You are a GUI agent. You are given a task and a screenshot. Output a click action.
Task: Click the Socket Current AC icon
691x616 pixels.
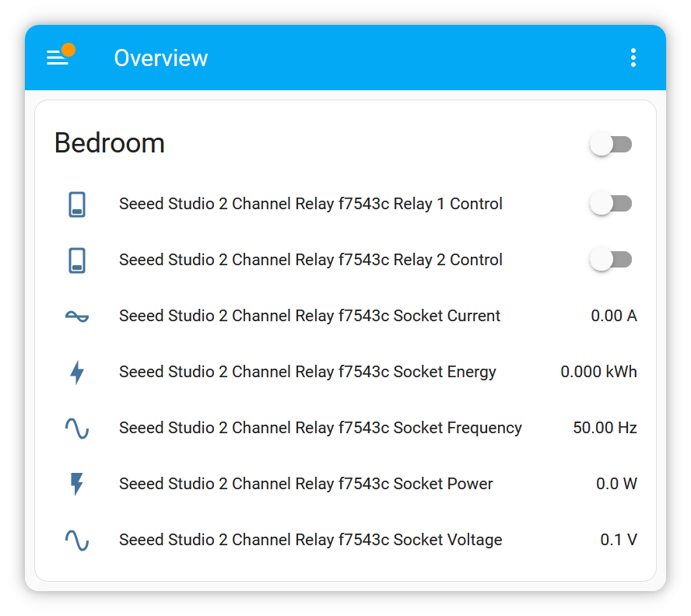pyautogui.click(x=77, y=317)
